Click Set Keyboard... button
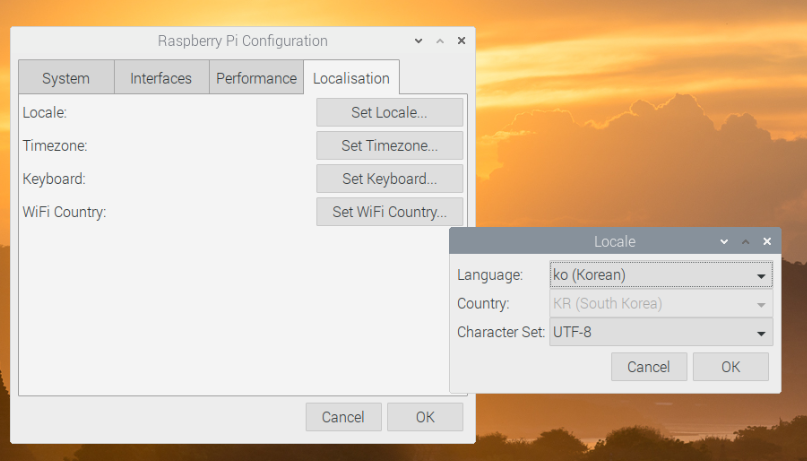This screenshot has width=807, height=461. [390, 179]
